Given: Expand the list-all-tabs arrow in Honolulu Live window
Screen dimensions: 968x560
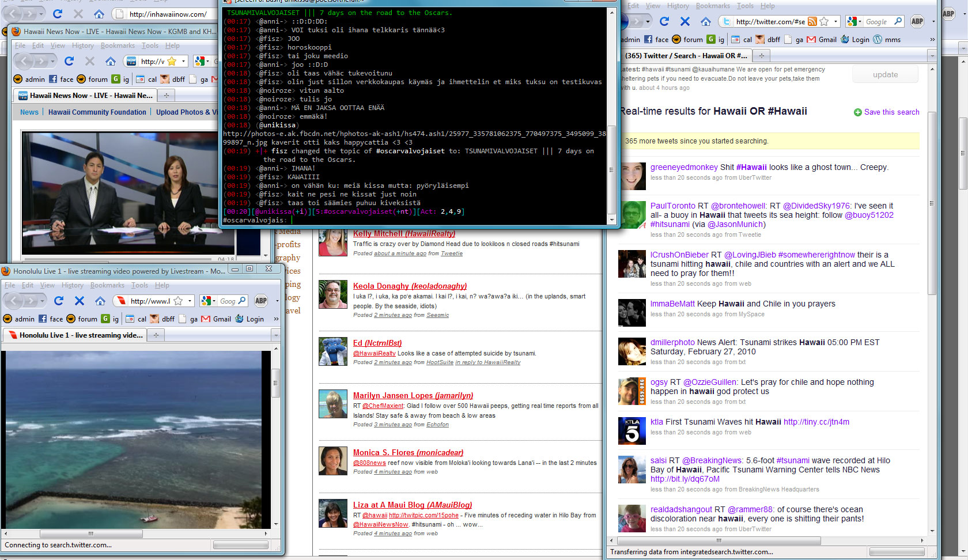Looking at the screenshot, I should point(276,335).
